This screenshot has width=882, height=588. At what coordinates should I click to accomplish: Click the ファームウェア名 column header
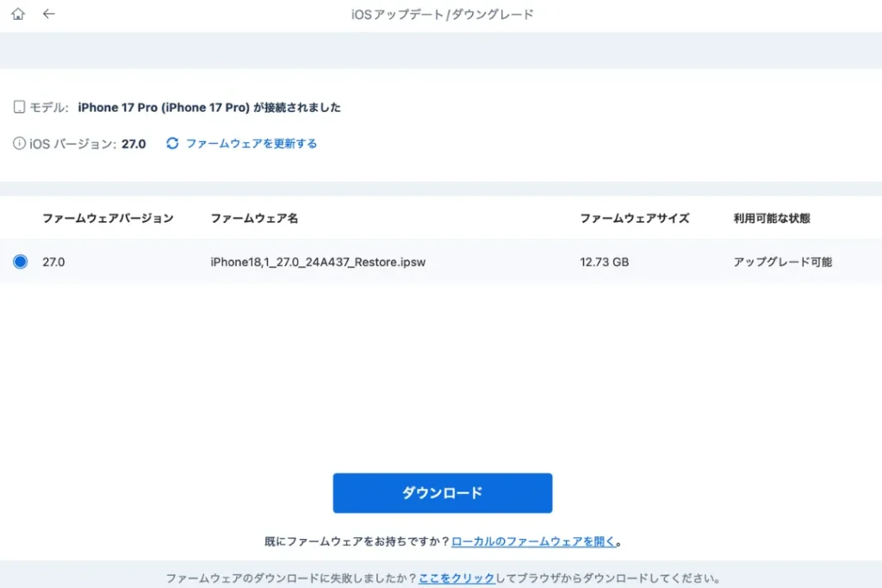point(254,218)
